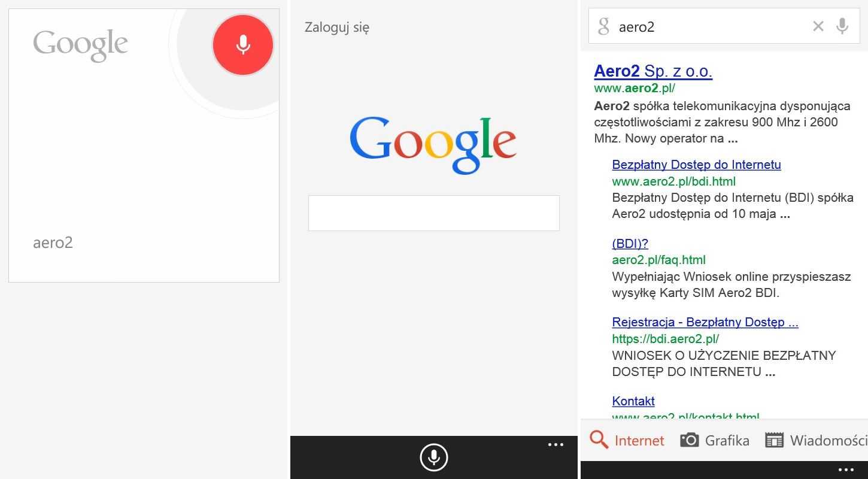Focus the empty Google search field
Image resolution: width=868 pixels, height=479 pixels.
(434, 213)
